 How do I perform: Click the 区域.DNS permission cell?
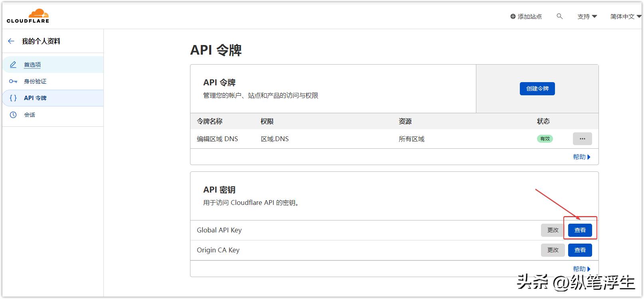coord(275,139)
